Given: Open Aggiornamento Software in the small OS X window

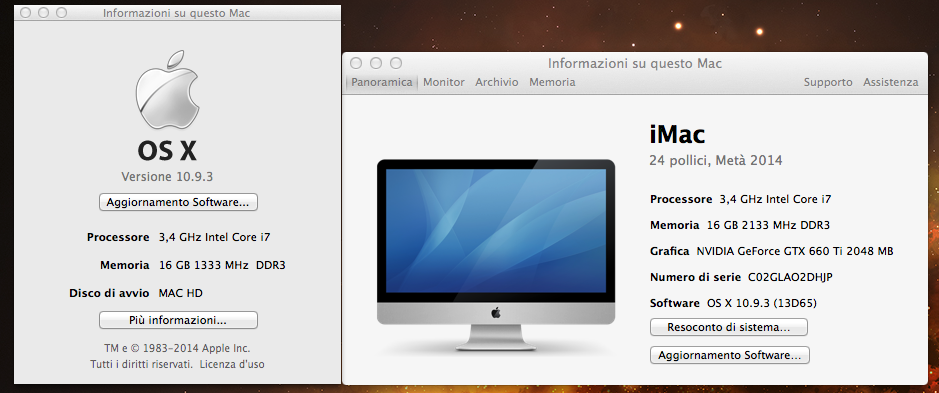Looking at the screenshot, I should pyautogui.click(x=178, y=202).
